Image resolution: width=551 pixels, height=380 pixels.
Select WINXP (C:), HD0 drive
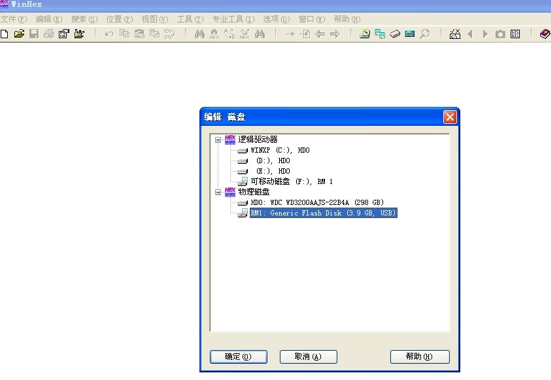click(280, 150)
